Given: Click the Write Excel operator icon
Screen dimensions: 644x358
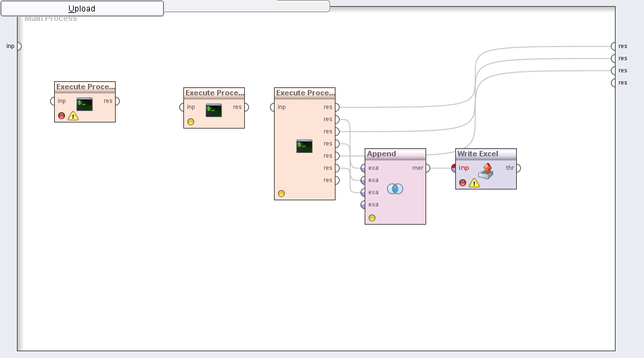Looking at the screenshot, I should pyautogui.click(x=485, y=170).
